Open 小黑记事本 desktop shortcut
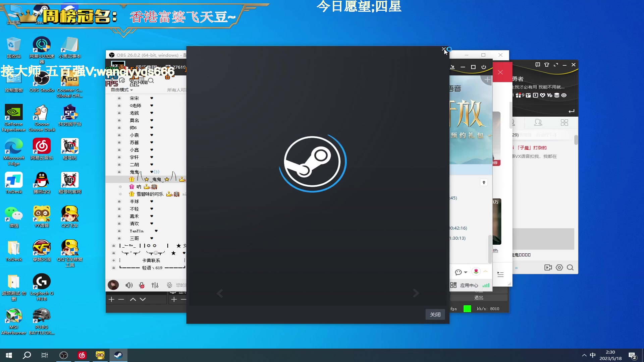The height and width of the screenshot is (362, 644). pyautogui.click(x=70, y=47)
